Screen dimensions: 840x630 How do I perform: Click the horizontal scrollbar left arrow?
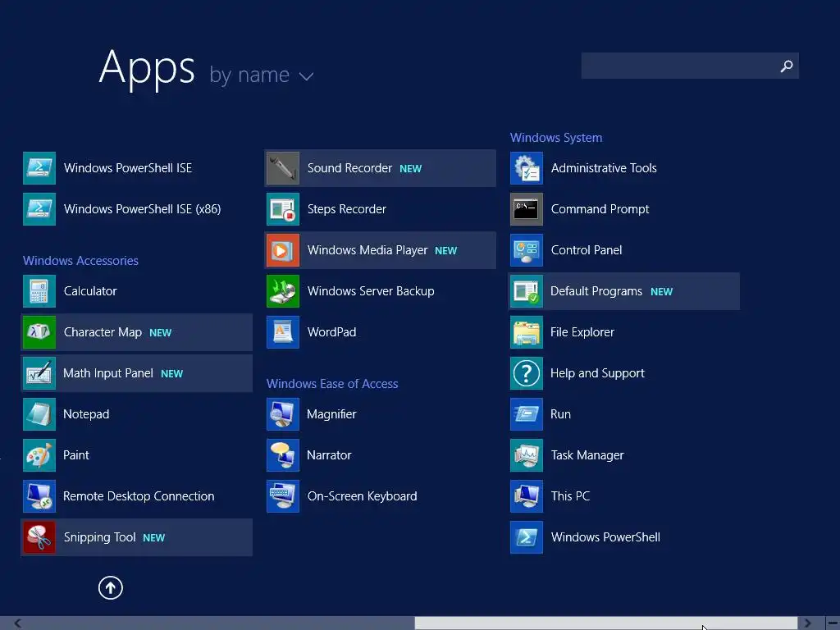pos(18,623)
